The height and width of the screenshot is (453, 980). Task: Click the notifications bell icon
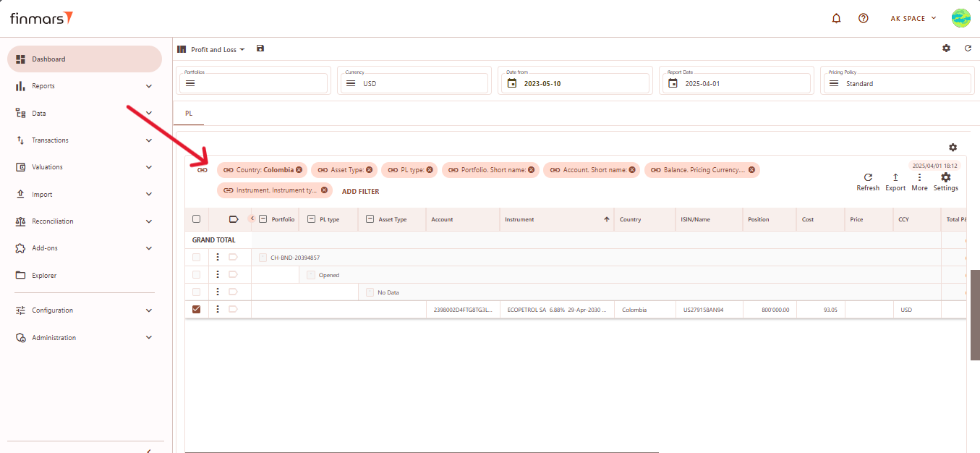click(x=836, y=18)
